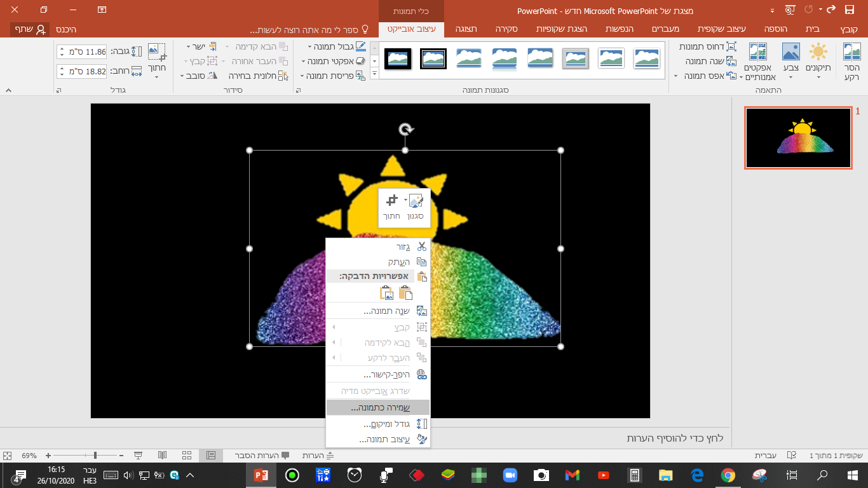
Task: Click Copy (העתק) in context menu
Action: click(x=378, y=262)
